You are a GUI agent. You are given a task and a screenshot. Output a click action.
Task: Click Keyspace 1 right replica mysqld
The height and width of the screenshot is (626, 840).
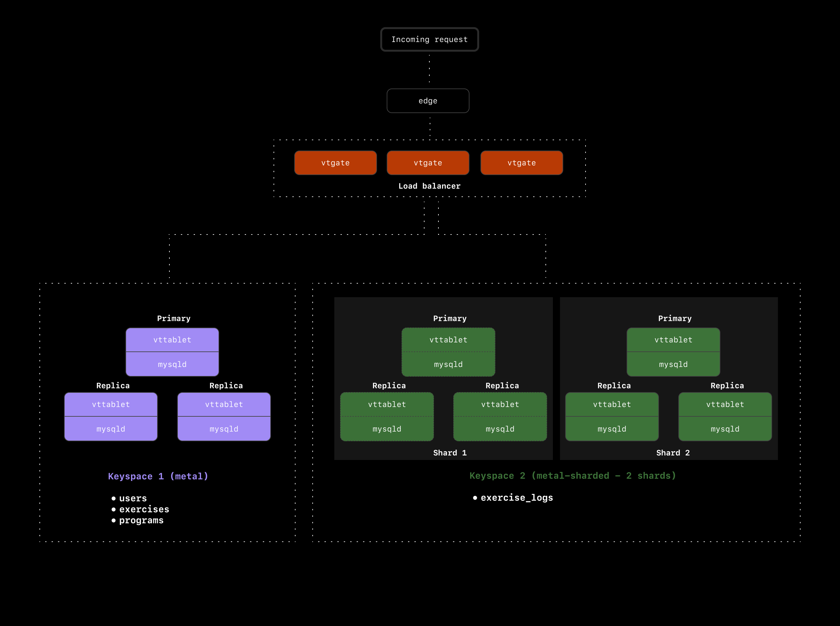(x=224, y=429)
